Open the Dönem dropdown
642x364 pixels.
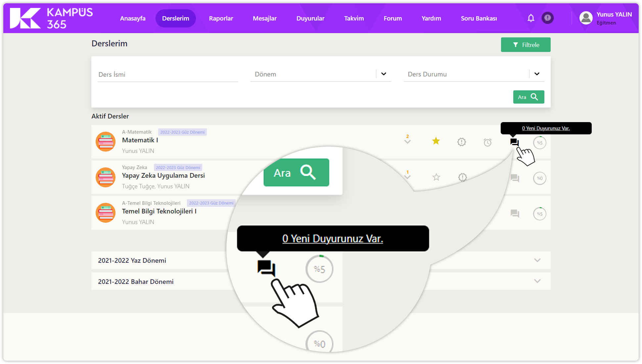(x=384, y=74)
